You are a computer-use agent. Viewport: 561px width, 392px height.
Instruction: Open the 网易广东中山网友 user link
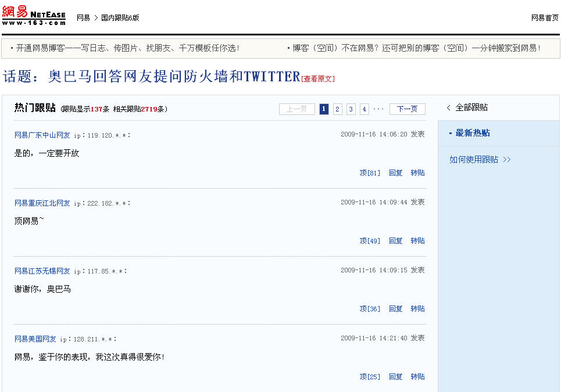pyautogui.click(x=42, y=135)
